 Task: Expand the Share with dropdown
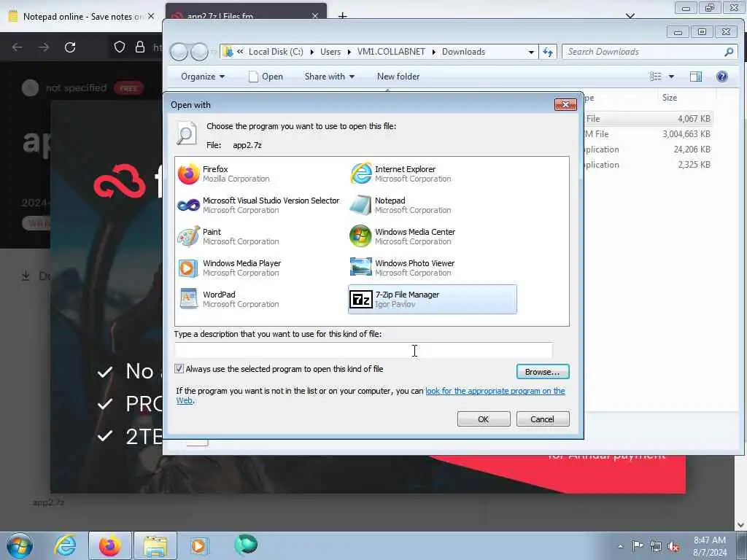329,76
